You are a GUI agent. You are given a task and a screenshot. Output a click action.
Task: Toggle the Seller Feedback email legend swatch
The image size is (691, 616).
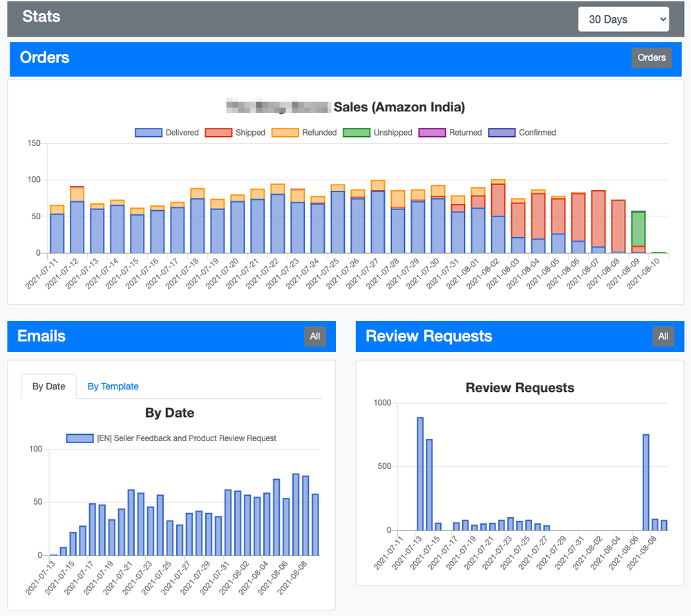click(79, 438)
